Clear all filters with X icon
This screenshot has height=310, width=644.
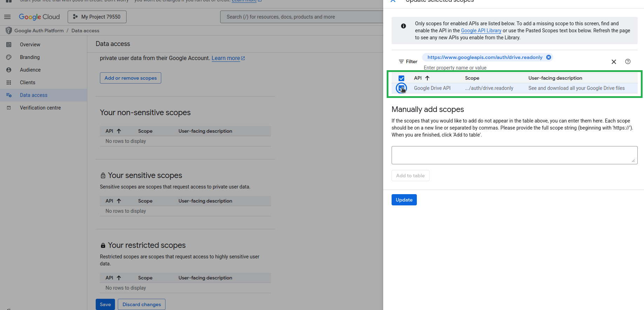coord(614,62)
